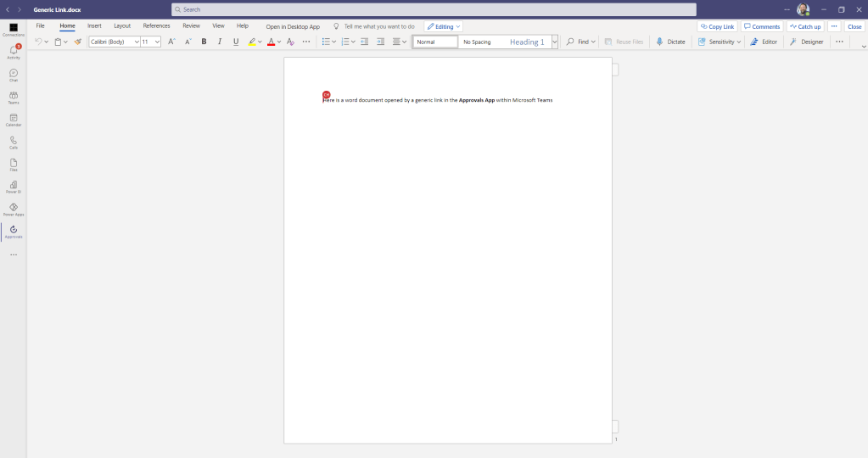Open the Activity feed in the sidebar
This screenshot has width=868, height=458.
[14, 52]
